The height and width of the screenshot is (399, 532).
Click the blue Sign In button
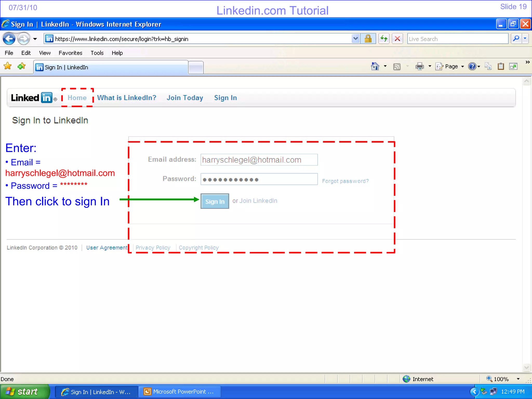pos(215,201)
